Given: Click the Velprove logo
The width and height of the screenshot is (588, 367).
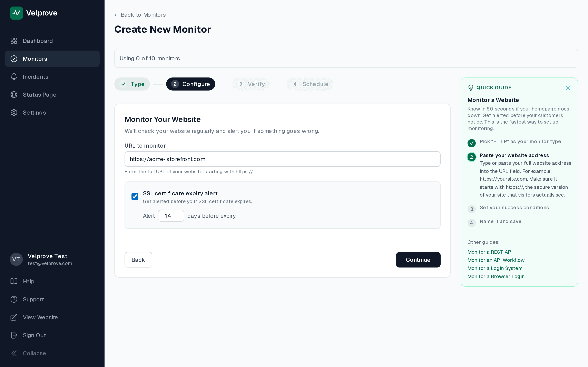Looking at the screenshot, I should (x=16, y=13).
